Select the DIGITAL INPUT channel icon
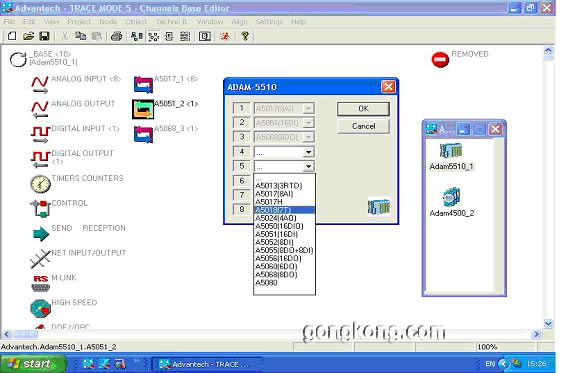 [40, 135]
